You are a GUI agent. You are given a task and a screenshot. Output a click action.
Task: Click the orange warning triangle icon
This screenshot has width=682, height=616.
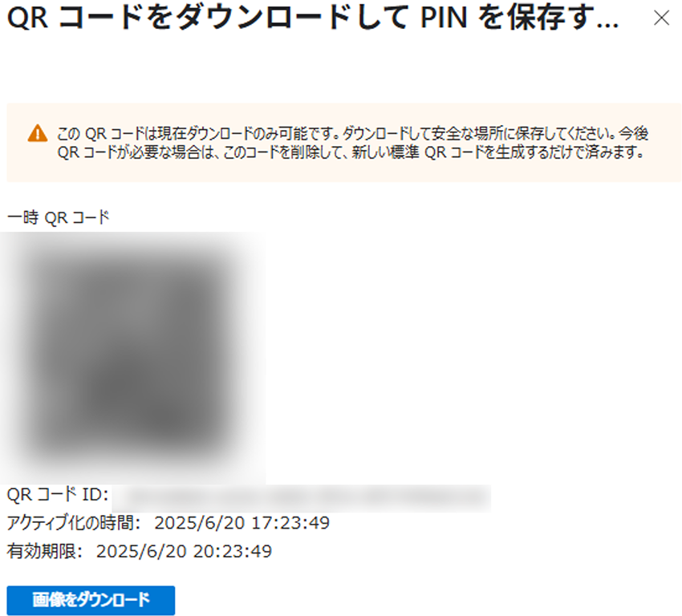[x=38, y=133]
